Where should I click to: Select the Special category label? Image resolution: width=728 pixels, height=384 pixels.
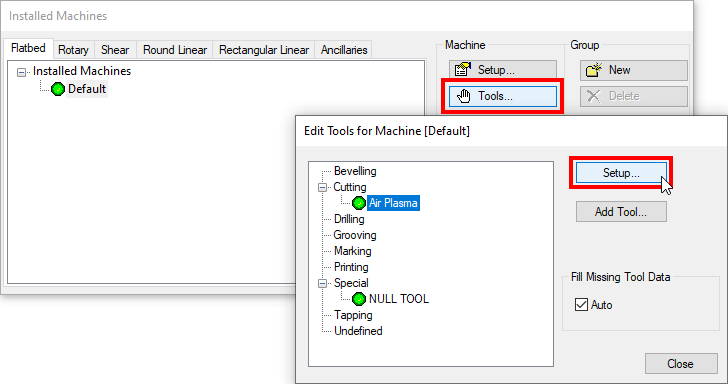point(351,283)
